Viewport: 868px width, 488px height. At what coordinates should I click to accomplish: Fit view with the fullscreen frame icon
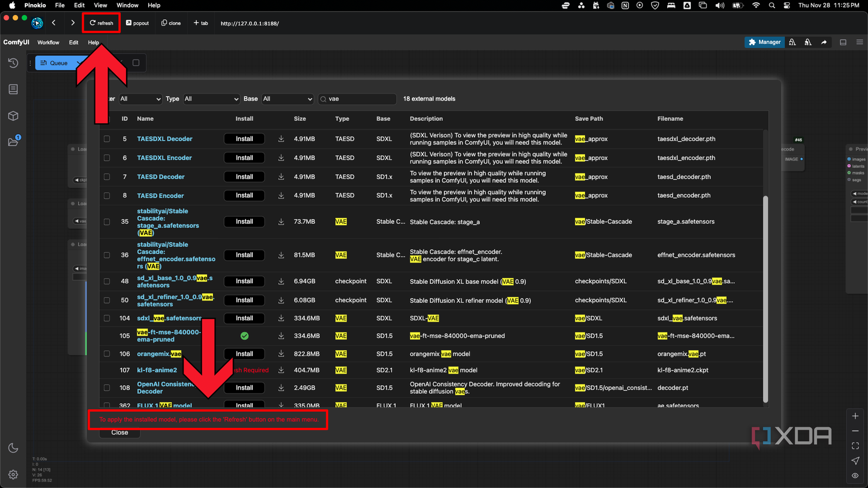coord(855,446)
